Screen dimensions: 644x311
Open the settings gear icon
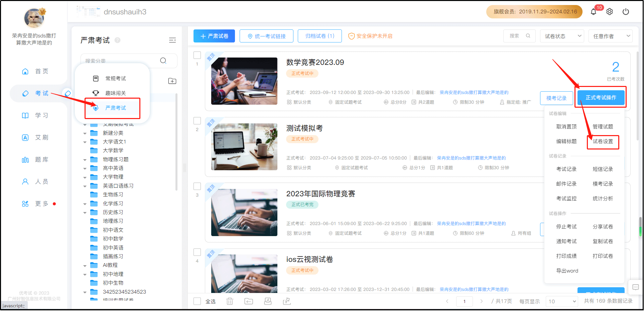pos(610,12)
